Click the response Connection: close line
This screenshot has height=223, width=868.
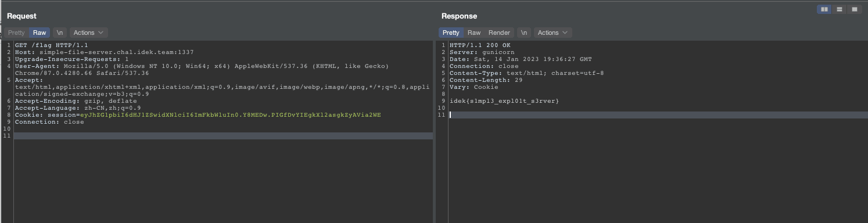point(484,66)
